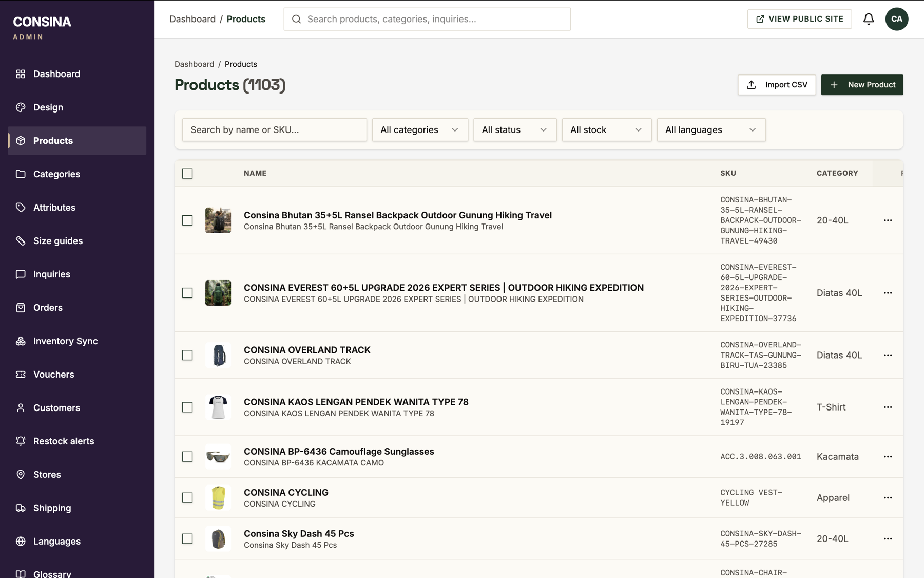Click the global search products input
Screen dimensions: 924x578
[427, 19]
